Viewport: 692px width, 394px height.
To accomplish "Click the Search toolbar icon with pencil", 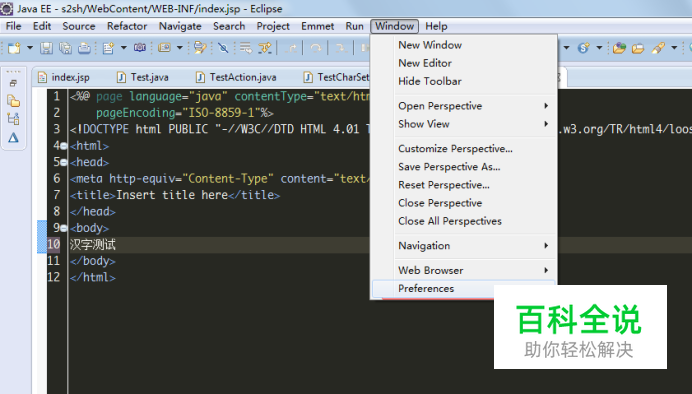I will click(x=200, y=48).
